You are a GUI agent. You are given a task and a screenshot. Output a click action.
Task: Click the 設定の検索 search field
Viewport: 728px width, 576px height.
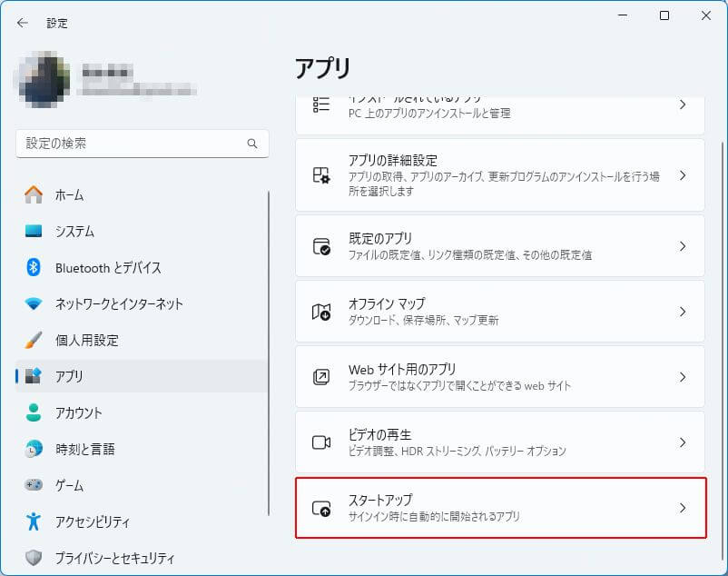pos(132,144)
